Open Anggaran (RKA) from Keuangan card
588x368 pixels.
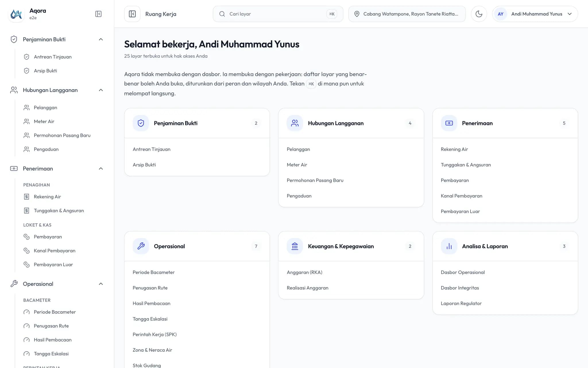(x=304, y=272)
